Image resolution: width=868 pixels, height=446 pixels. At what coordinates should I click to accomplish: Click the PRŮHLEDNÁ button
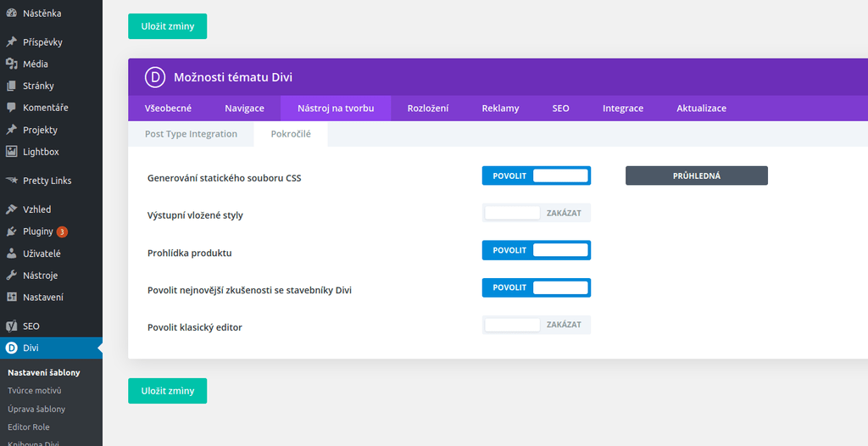[x=697, y=176]
